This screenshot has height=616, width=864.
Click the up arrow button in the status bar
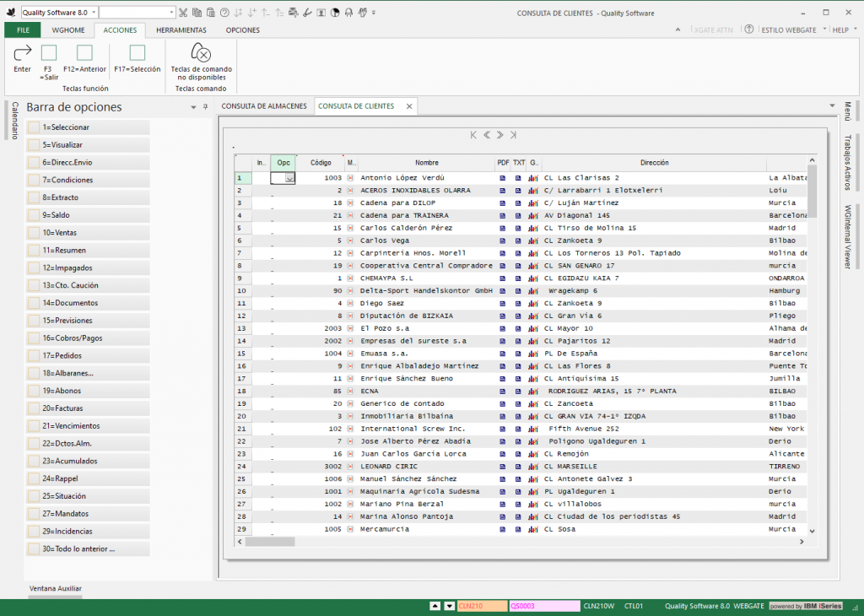pyautogui.click(x=435, y=606)
